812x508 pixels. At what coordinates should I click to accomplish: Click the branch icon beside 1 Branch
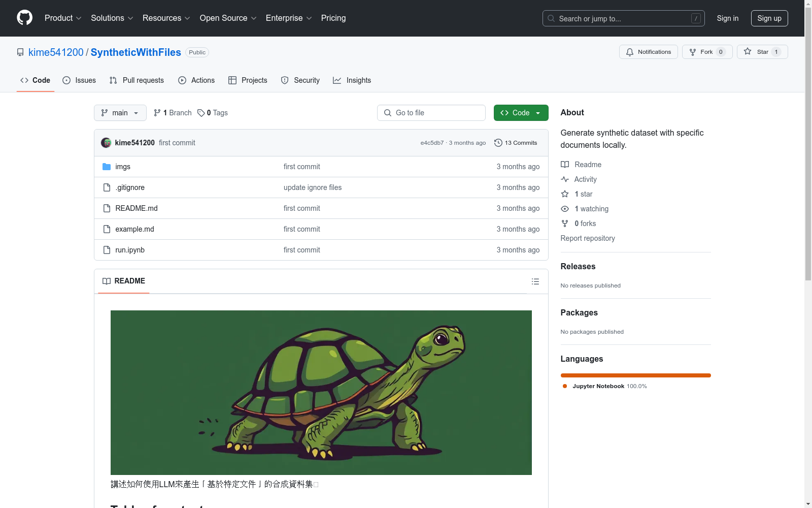coord(157,113)
